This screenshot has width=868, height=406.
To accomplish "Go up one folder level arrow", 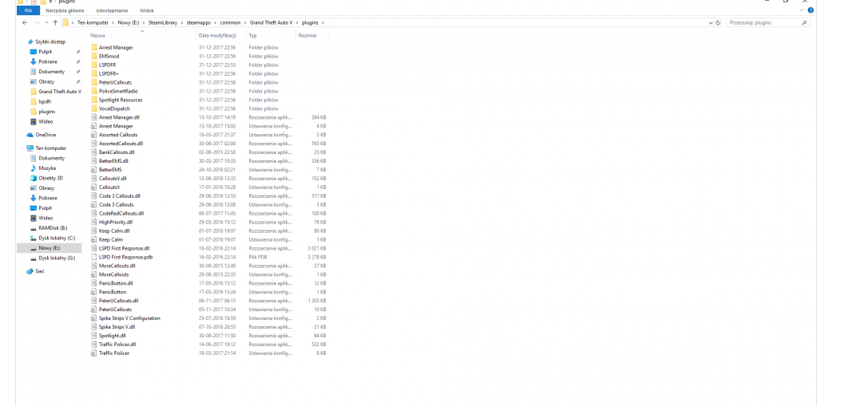I will point(55,22).
